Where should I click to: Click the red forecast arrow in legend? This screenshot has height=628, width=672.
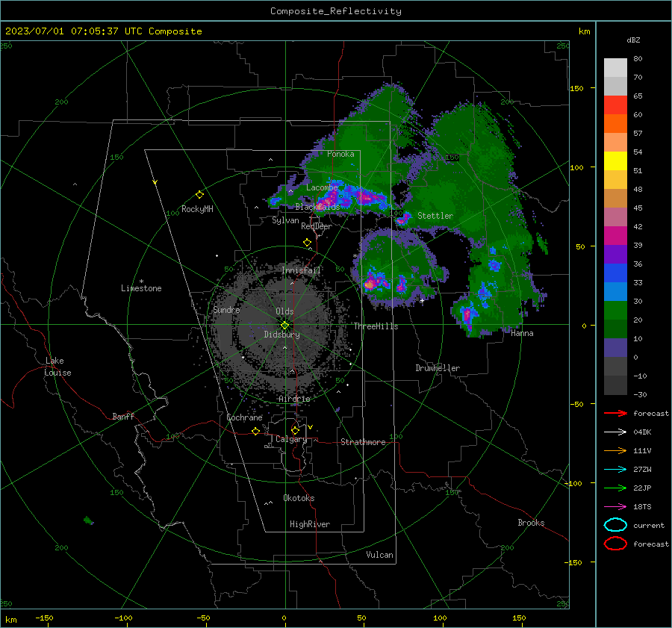615,413
